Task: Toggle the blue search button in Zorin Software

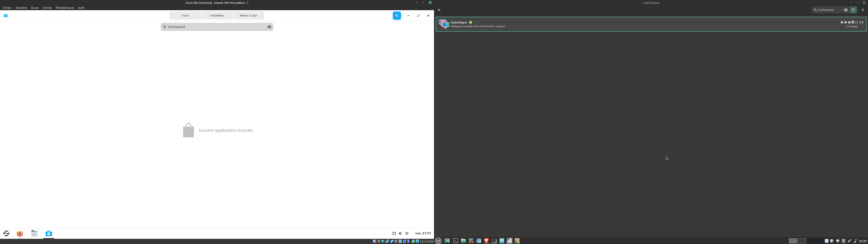Action: [x=397, y=16]
